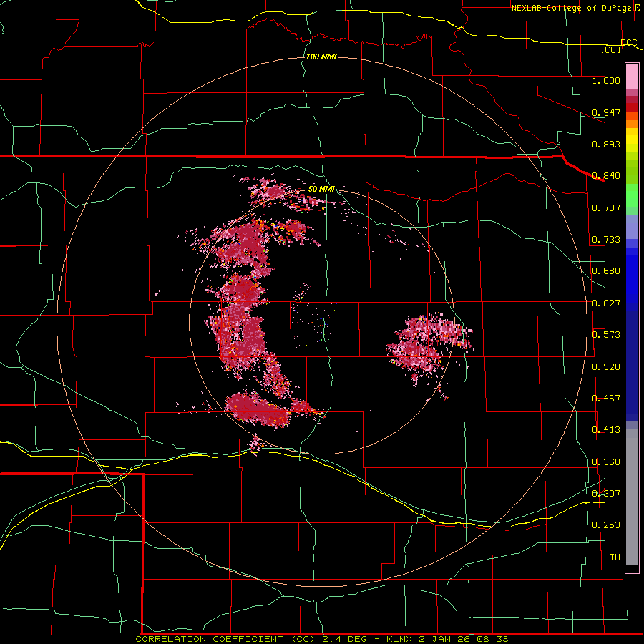Select the 0.787 scale value
This screenshot has width=644, height=644.
pyautogui.click(x=606, y=208)
